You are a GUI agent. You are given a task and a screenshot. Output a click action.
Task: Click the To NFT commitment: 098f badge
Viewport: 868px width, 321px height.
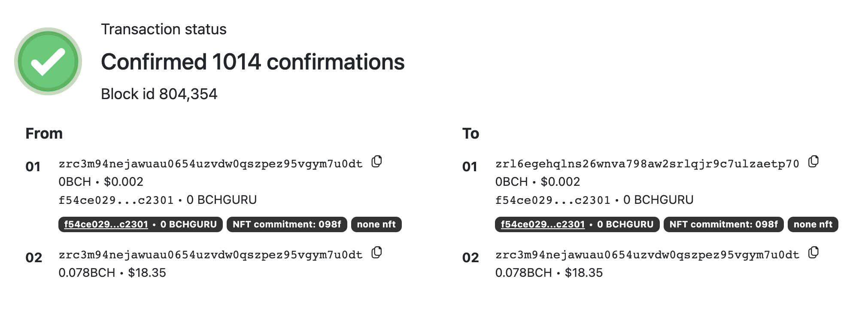tap(723, 224)
